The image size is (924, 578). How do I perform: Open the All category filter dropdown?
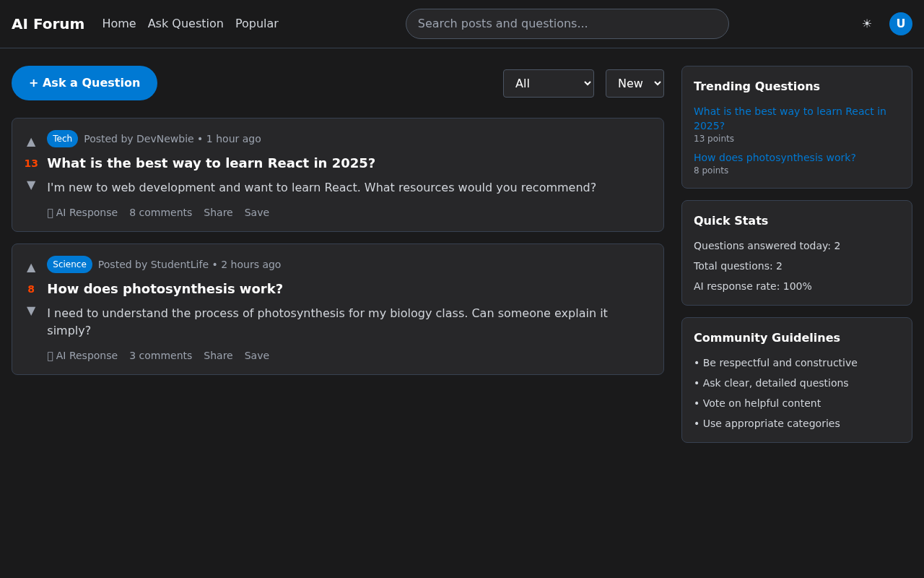click(548, 83)
